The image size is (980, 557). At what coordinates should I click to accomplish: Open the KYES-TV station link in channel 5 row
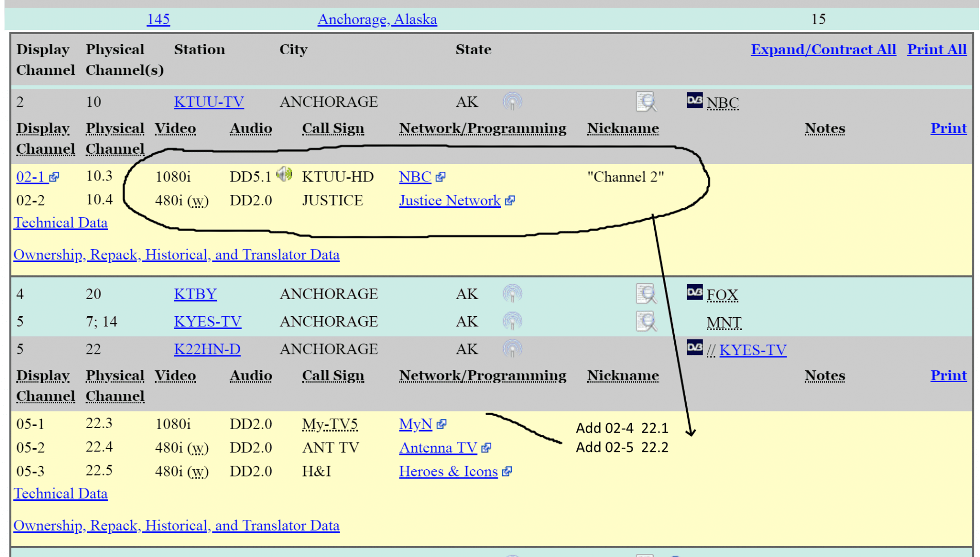point(208,321)
